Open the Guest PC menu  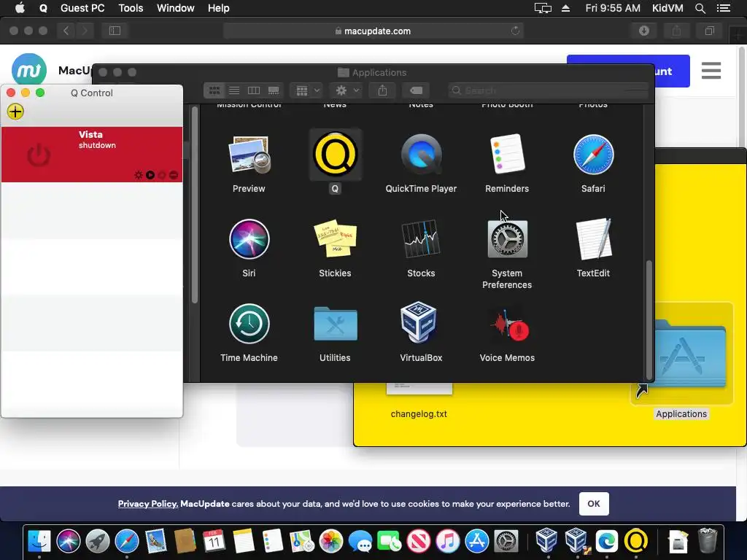pos(82,8)
